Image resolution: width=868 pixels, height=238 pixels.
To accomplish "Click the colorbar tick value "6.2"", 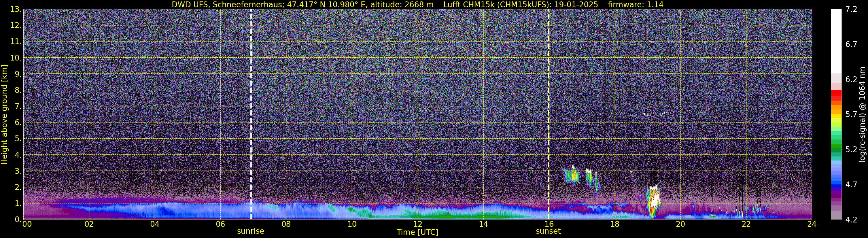I will click(x=851, y=80).
